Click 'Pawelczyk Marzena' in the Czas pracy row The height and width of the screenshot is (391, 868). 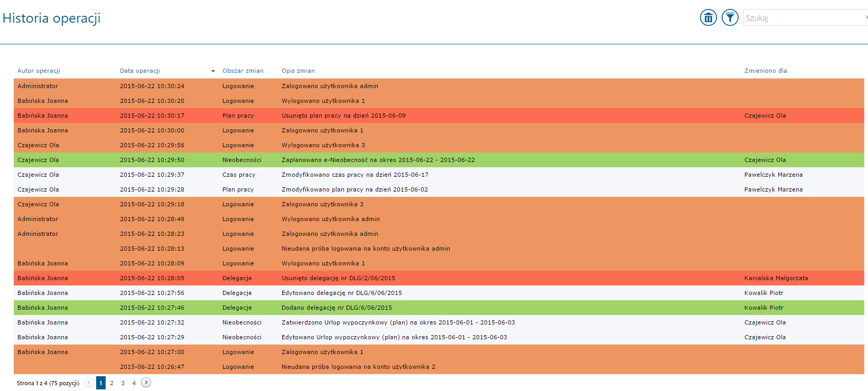point(773,175)
